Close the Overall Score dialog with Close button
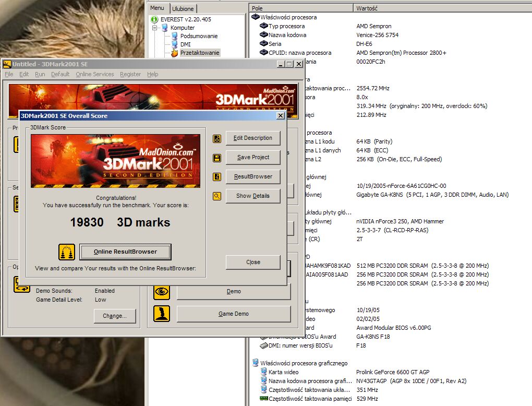This screenshot has width=532, height=406. [x=253, y=262]
